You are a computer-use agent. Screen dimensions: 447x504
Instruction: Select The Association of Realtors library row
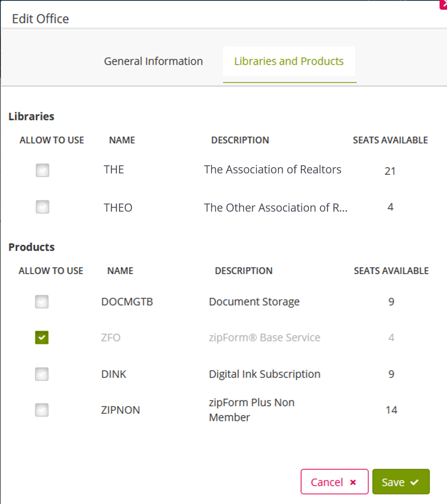coord(272,169)
